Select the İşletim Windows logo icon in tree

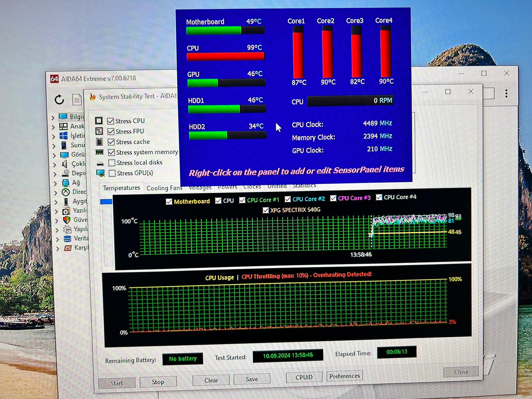[64, 136]
